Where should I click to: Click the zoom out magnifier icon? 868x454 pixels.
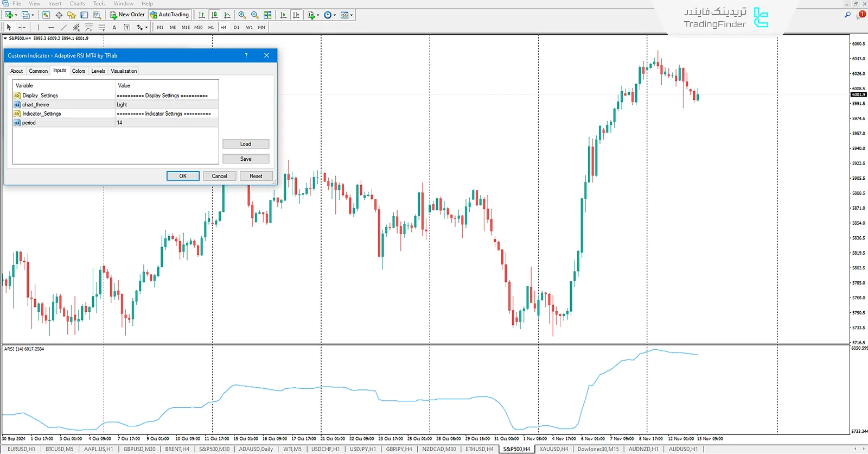254,15
